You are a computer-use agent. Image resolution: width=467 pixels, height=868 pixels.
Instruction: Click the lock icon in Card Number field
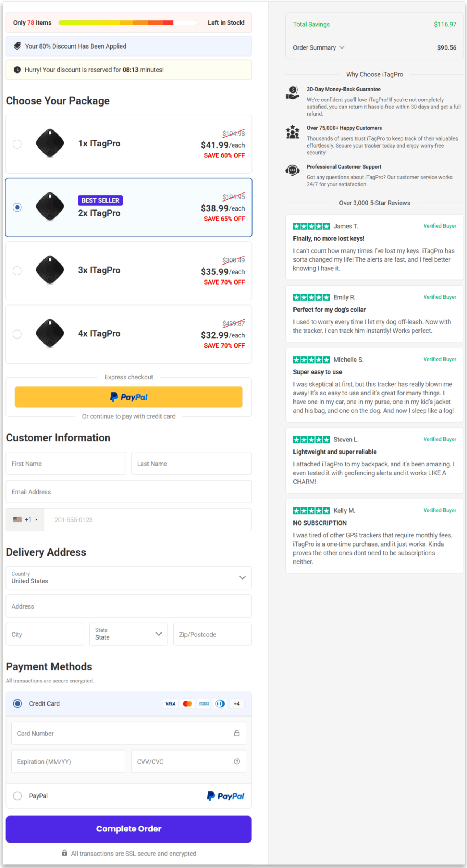pos(237,733)
